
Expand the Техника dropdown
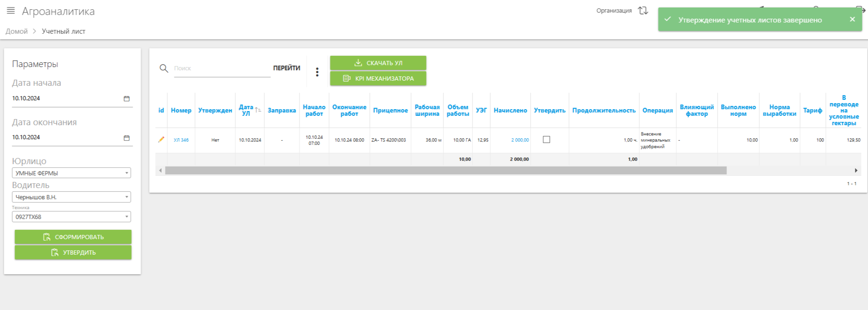[x=127, y=217]
